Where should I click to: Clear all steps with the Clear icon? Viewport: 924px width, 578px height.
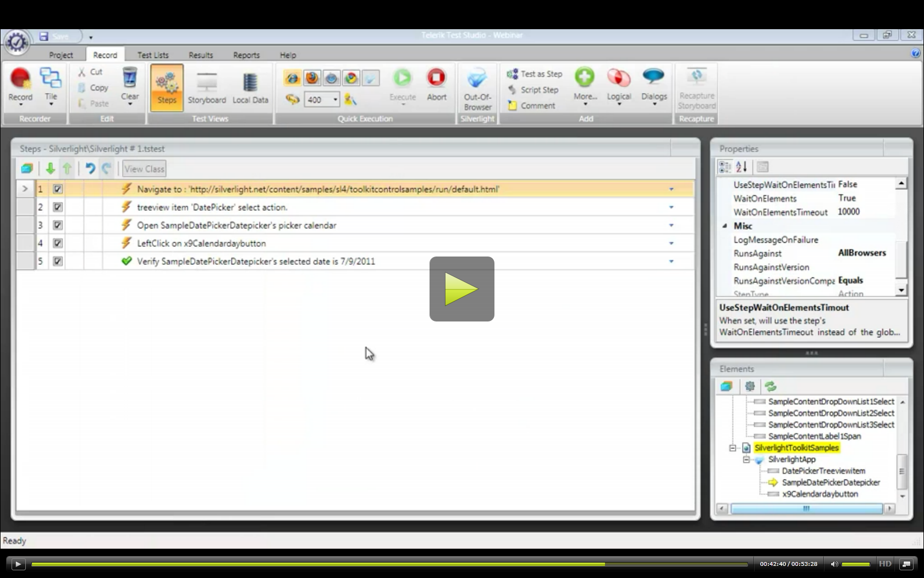[x=130, y=84]
